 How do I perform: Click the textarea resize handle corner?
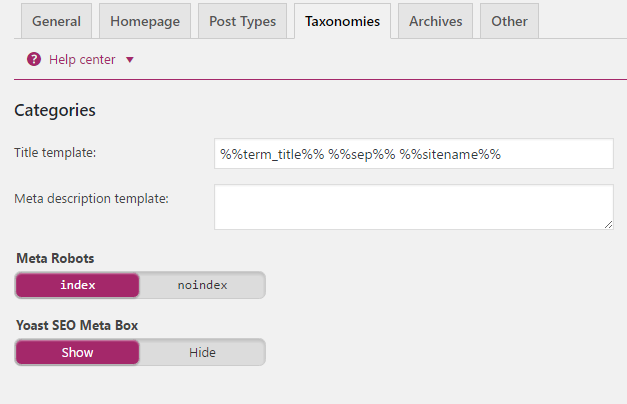tap(609, 225)
